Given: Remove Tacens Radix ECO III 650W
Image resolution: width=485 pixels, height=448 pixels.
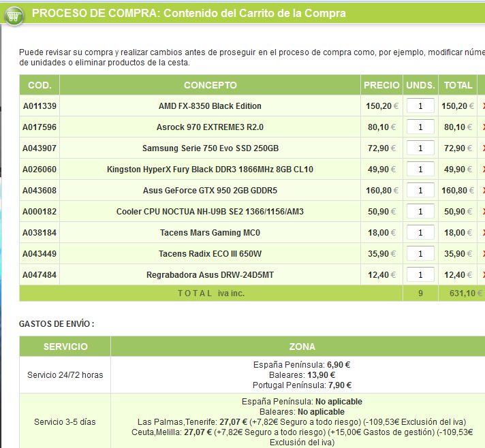Looking at the screenshot, I should [484, 254].
